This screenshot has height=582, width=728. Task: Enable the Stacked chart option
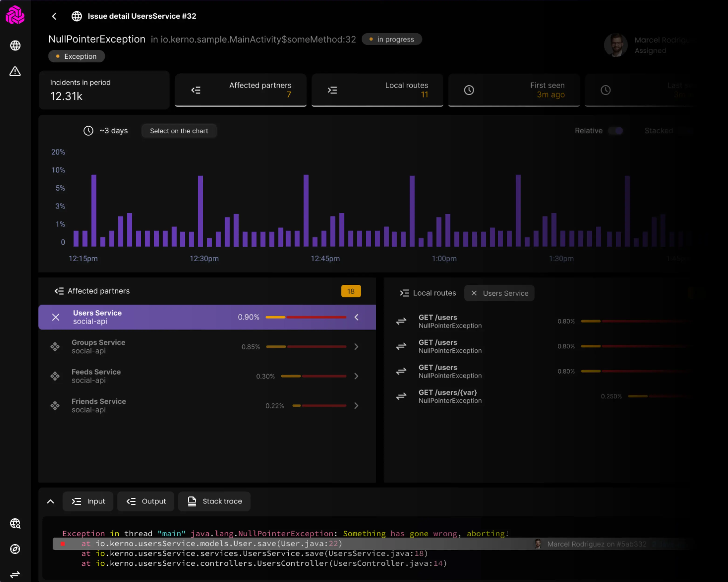[685, 131]
